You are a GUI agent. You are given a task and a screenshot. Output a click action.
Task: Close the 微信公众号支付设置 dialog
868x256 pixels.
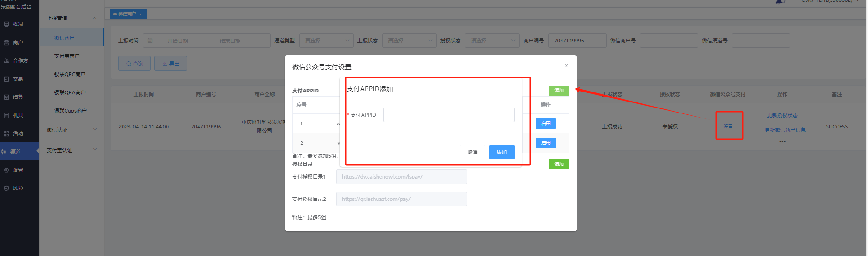tap(567, 66)
